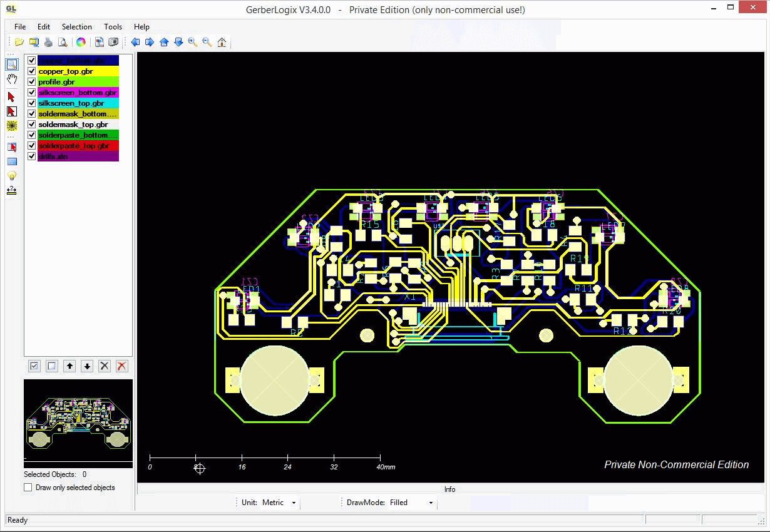Select the zoom window tool
Screen dimensions: 770x532
pos(12,64)
